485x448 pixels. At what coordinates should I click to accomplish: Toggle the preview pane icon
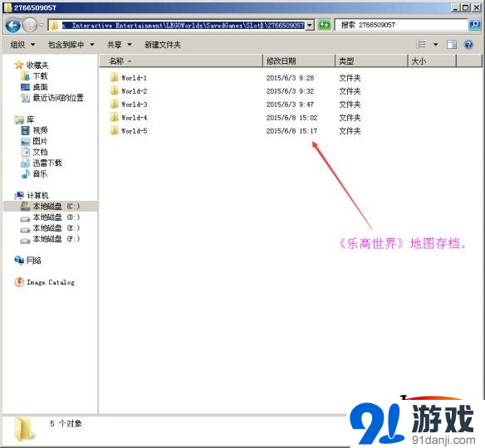[x=452, y=45]
